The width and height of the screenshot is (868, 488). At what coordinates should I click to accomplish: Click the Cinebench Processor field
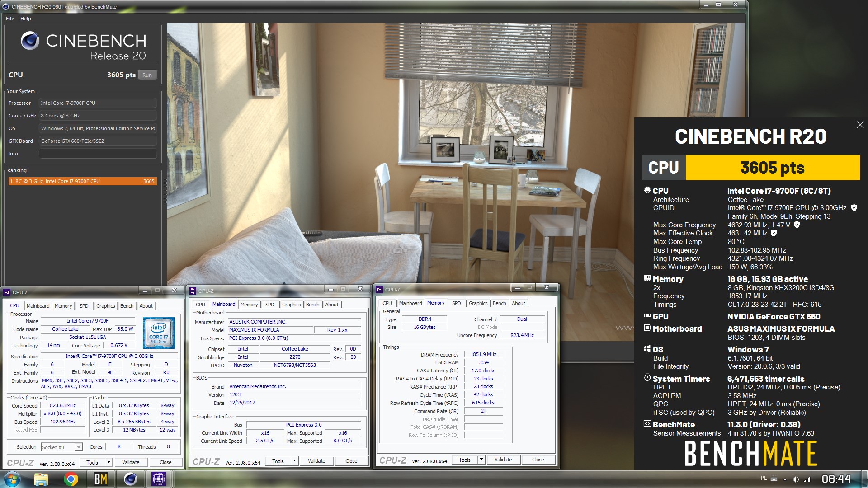(98, 103)
